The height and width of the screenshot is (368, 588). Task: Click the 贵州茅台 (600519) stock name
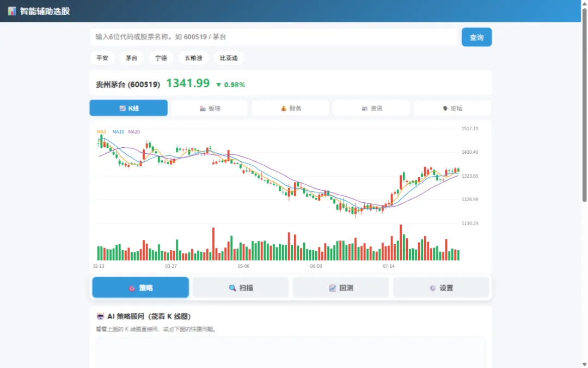click(x=128, y=85)
